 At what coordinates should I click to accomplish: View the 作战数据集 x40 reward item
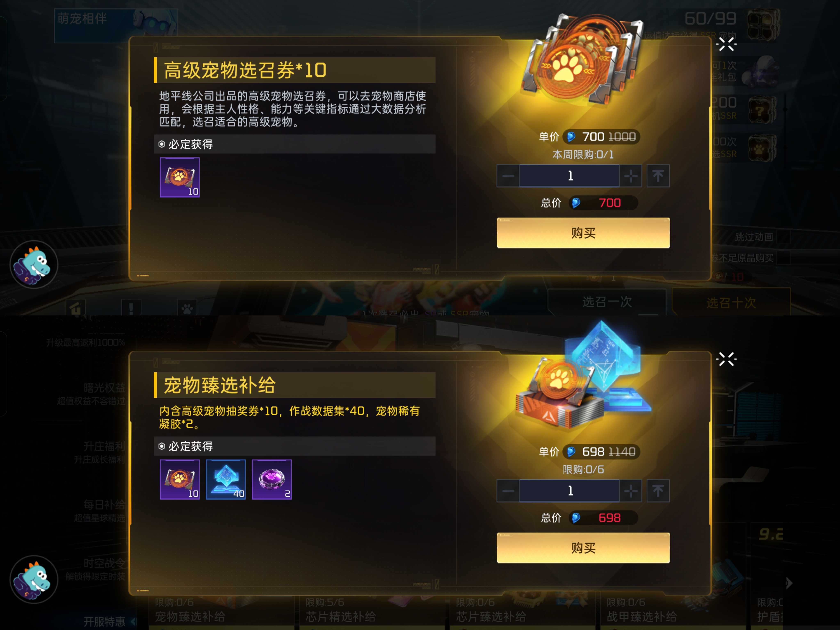coord(226,479)
